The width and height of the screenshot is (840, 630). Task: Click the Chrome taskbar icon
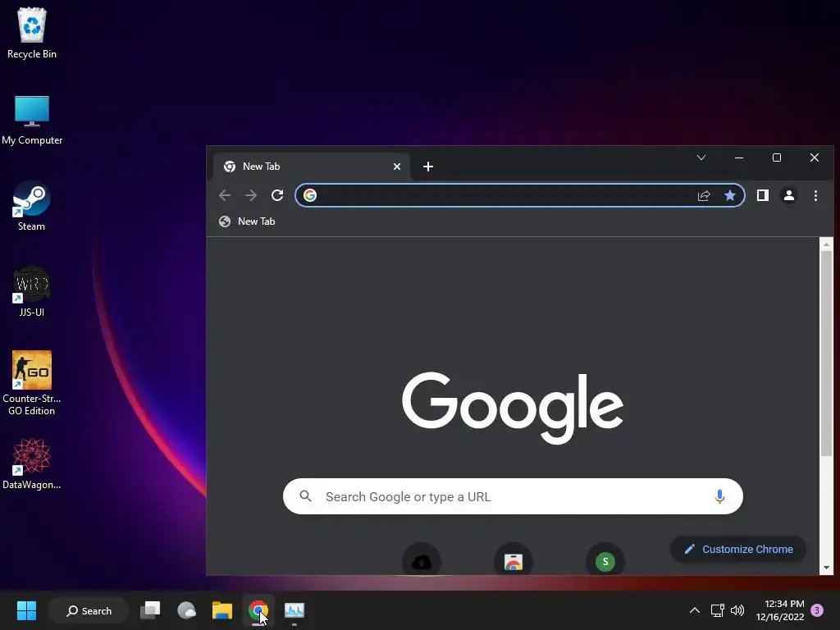point(258,610)
